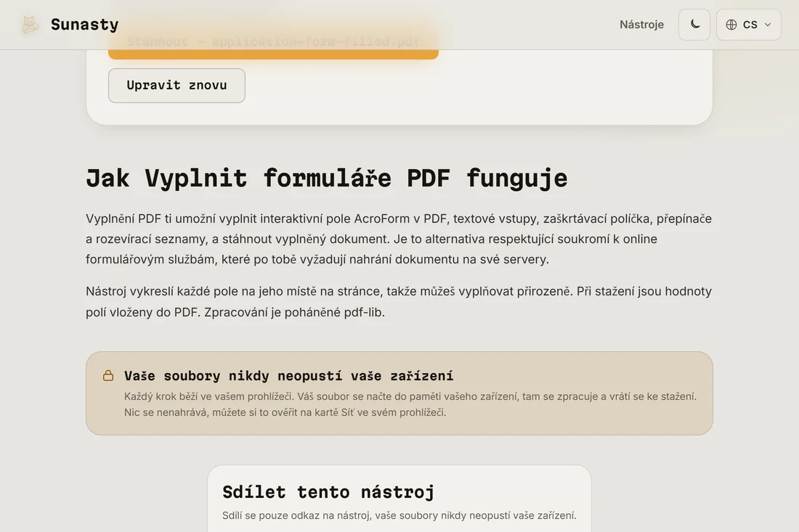Screen dimensions: 799x532
Task: Click paragraph starting Vyplnění PDF ti umožní
Action: [x=399, y=239]
